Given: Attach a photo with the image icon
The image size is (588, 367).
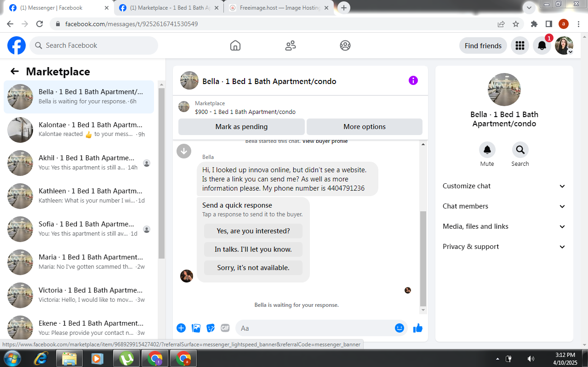Looking at the screenshot, I should point(196,328).
